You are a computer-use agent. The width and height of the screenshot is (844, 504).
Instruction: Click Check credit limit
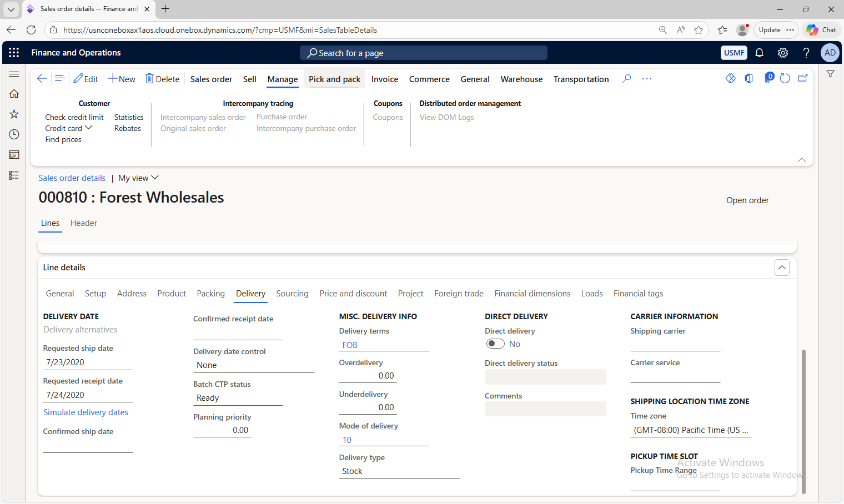click(74, 117)
